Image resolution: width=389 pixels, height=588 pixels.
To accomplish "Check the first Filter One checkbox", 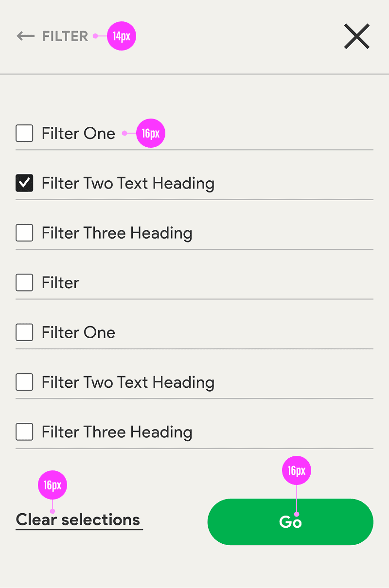I will [x=24, y=133].
